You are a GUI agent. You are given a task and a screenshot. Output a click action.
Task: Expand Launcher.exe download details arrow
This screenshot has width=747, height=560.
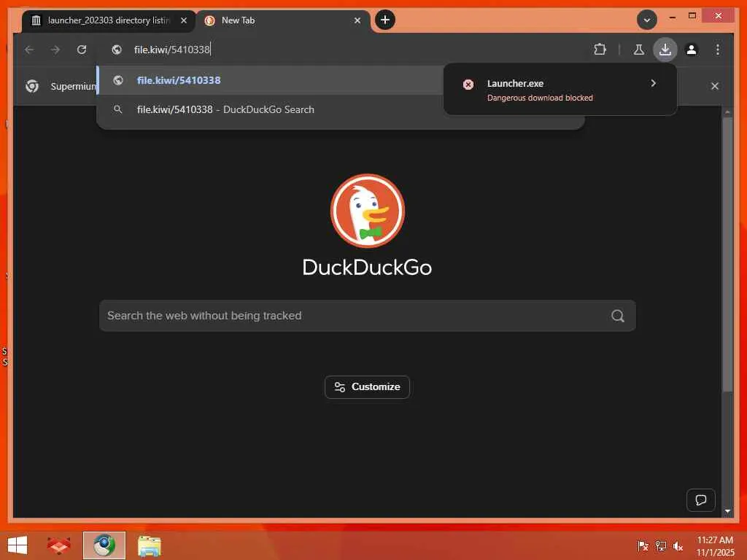tap(653, 83)
